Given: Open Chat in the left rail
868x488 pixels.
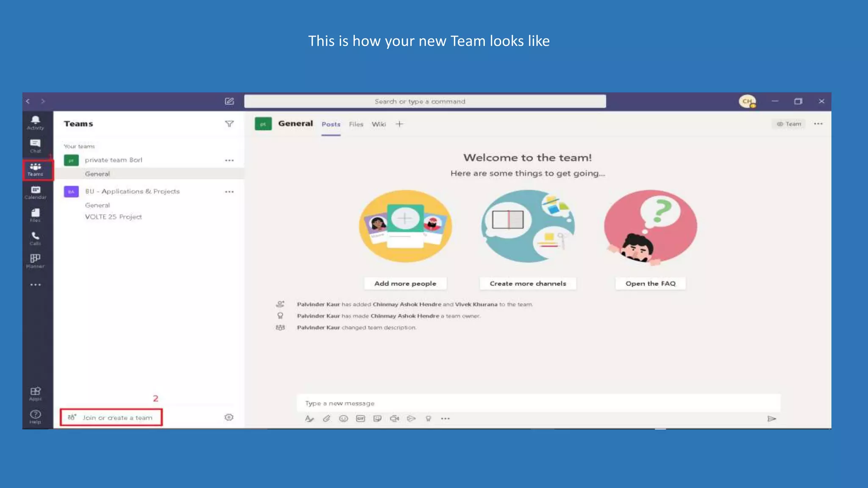Looking at the screenshot, I should coord(35,145).
